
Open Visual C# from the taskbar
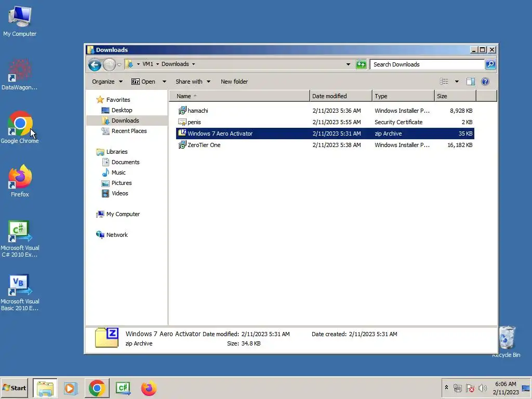[123, 388]
